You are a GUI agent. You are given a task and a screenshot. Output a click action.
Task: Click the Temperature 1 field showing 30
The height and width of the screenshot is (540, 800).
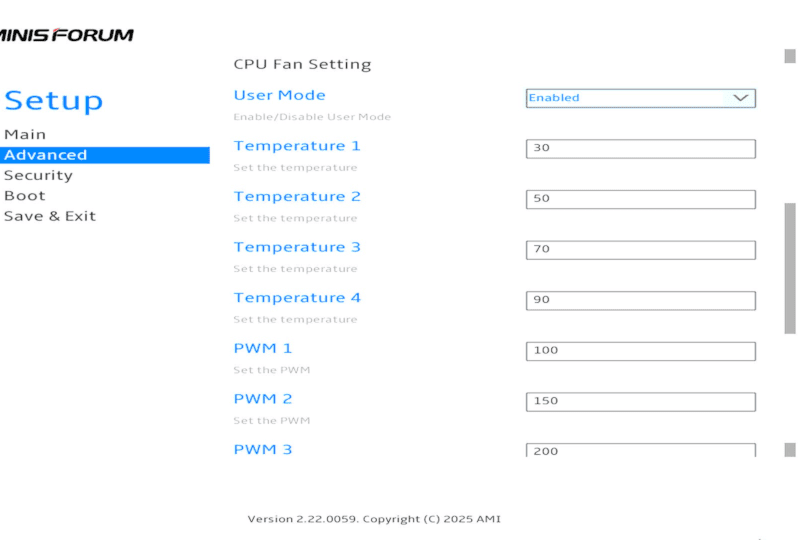click(640, 148)
